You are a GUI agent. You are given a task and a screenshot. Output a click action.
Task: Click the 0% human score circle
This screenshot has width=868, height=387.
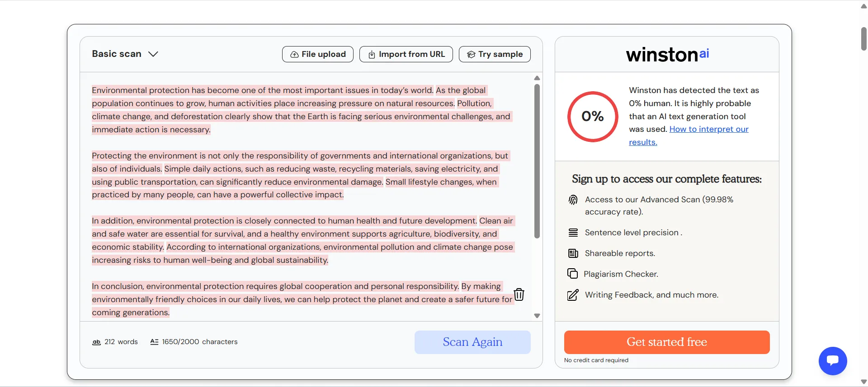[x=592, y=117]
